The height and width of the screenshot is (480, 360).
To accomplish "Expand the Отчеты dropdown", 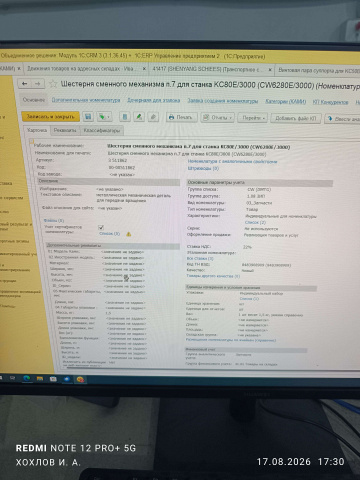I will [218, 118].
